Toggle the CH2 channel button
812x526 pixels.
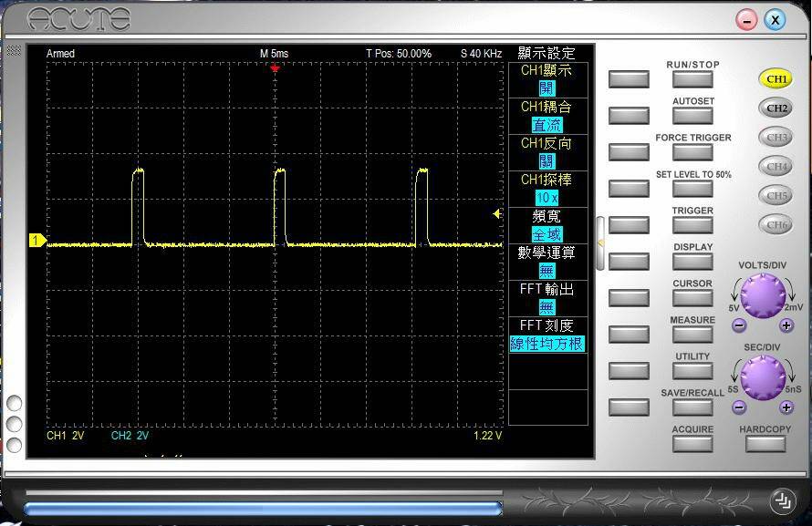(x=776, y=108)
